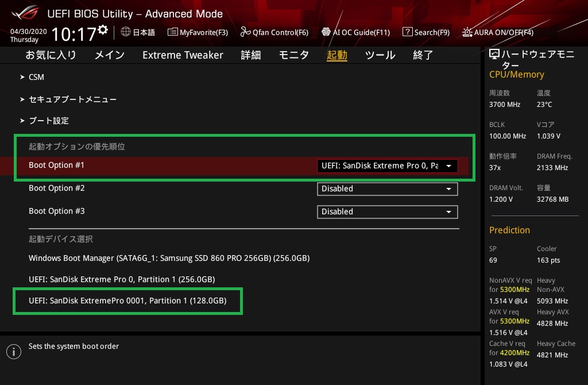Image resolution: width=588 pixels, height=385 pixels.
Task: Click hardware monitor icon in the side panel
Action: click(494, 55)
